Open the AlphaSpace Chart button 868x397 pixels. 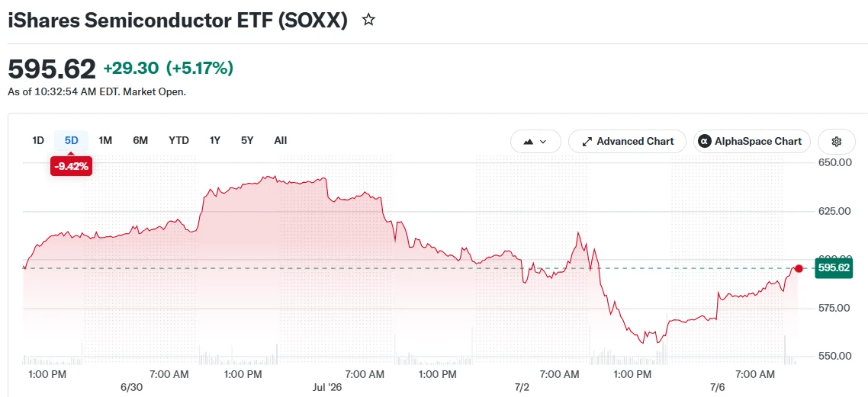[752, 142]
